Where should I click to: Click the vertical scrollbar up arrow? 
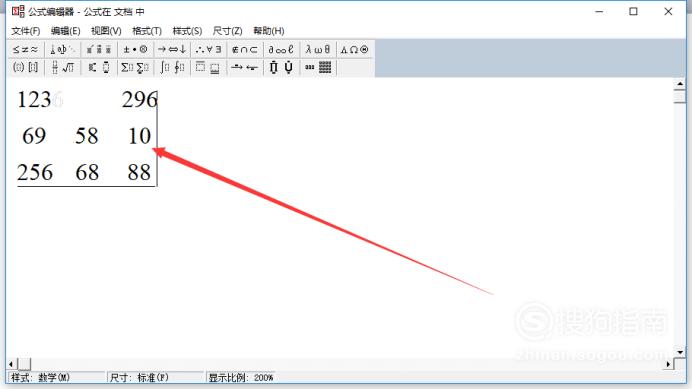tap(680, 83)
